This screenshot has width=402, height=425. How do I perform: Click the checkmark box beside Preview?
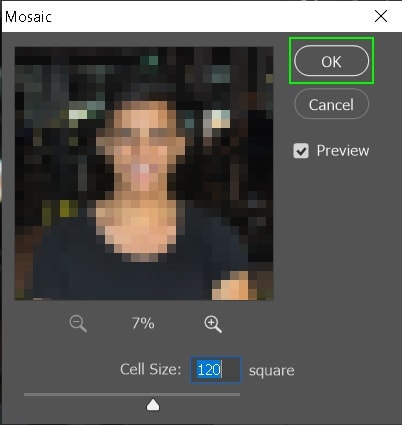pyautogui.click(x=301, y=151)
